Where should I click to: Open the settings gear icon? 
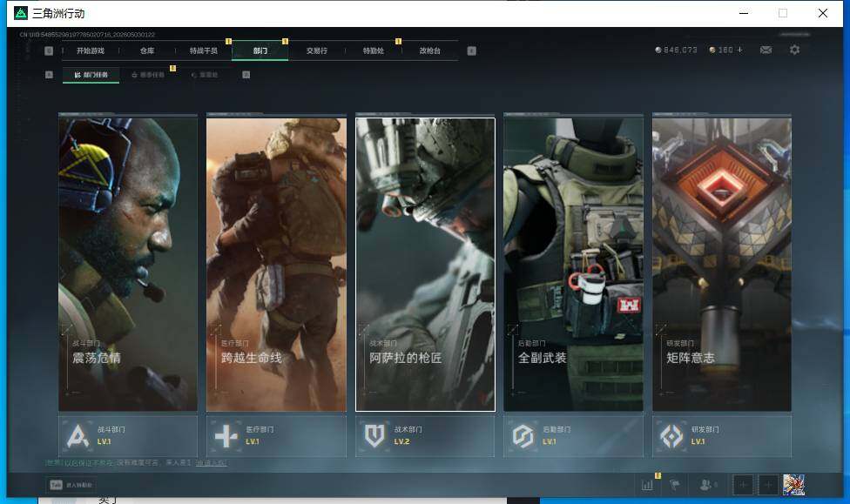point(795,50)
